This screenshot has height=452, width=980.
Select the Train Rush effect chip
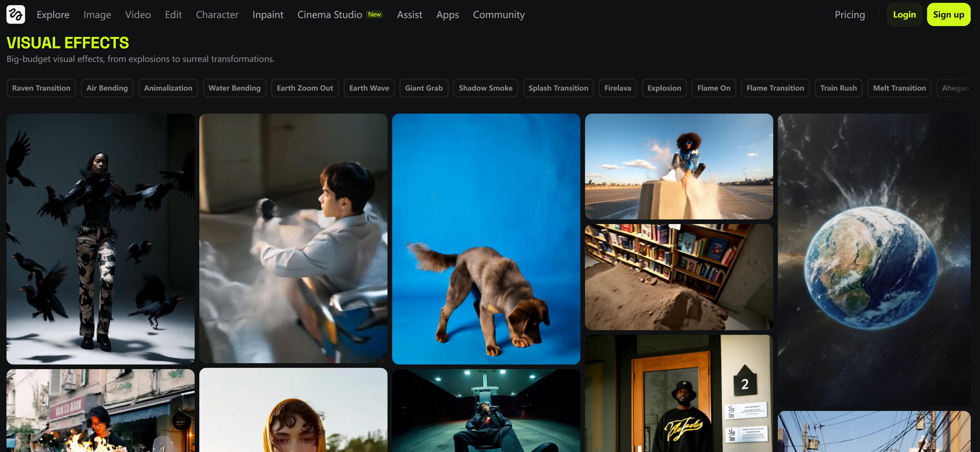pyautogui.click(x=838, y=88)
